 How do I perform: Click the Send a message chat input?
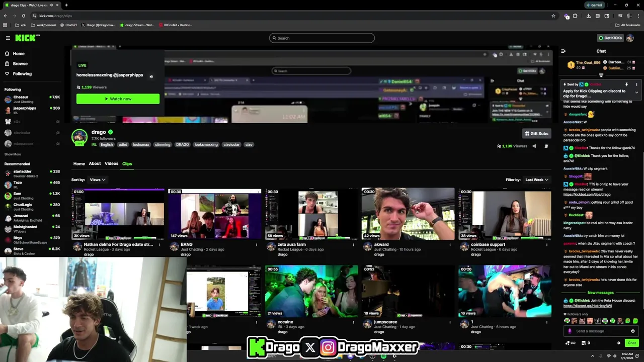pos(601,331)
